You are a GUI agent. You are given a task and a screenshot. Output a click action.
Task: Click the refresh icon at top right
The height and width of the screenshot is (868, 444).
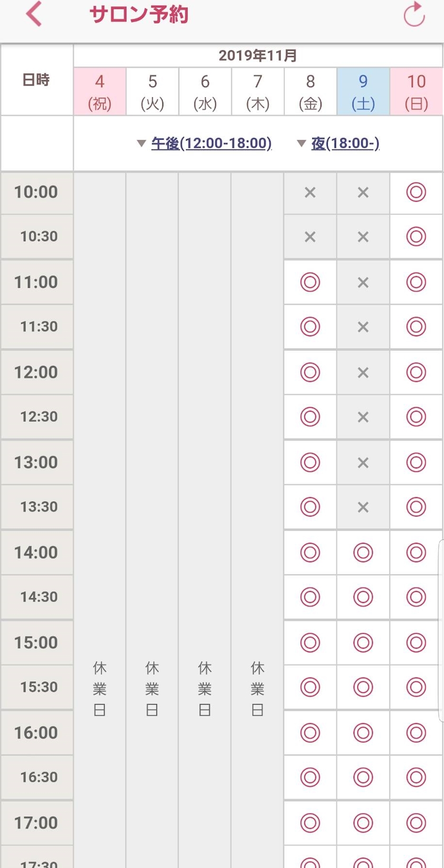point(414,14)
